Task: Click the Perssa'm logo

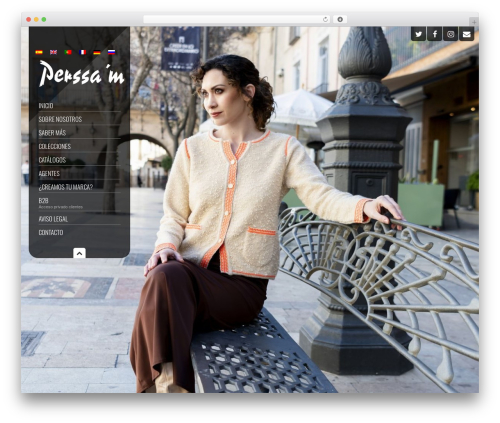Action: pos(81,73)
